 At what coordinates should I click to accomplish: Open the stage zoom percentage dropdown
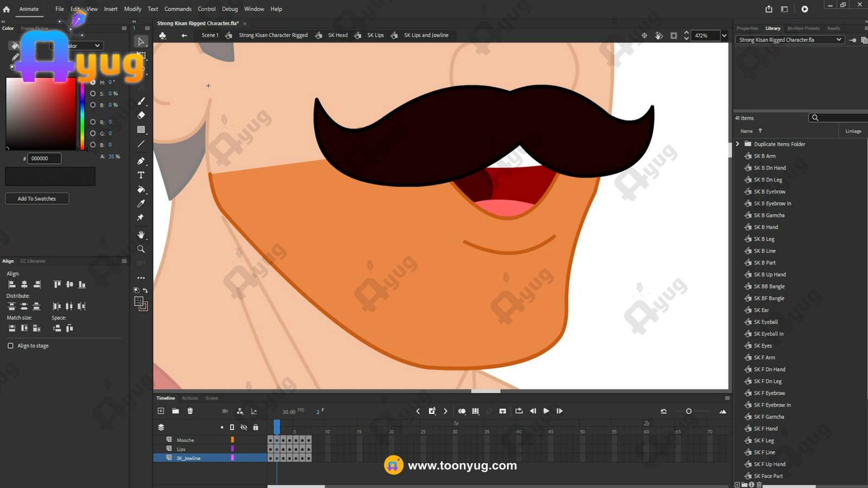[724, 36]
